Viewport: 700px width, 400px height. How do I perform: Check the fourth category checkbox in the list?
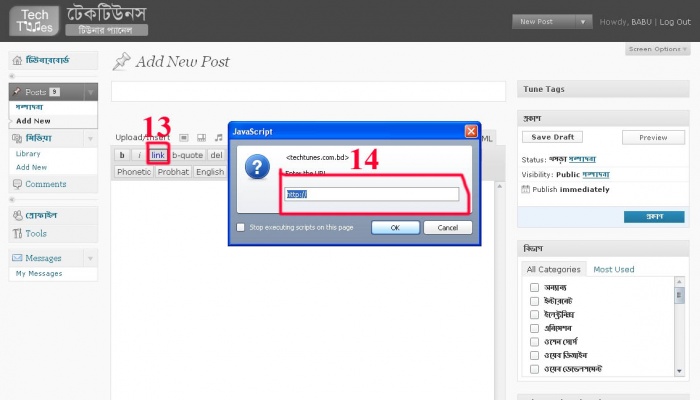534,328
